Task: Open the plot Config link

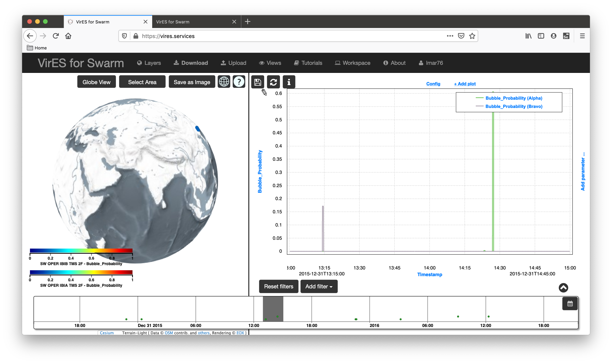Action: 433,84
